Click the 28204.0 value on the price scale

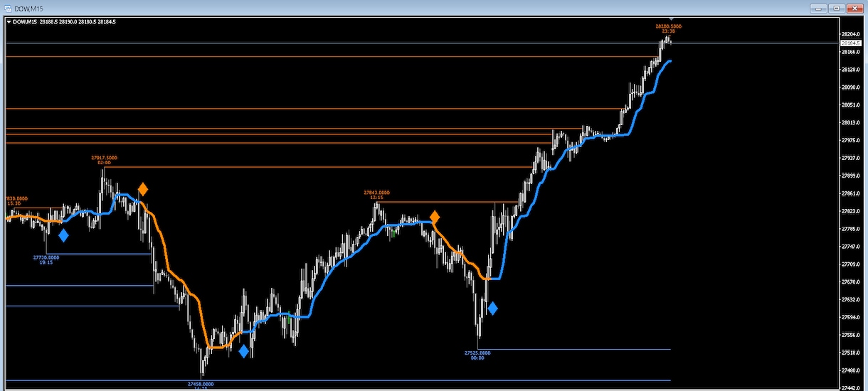(x=850, y=34)
